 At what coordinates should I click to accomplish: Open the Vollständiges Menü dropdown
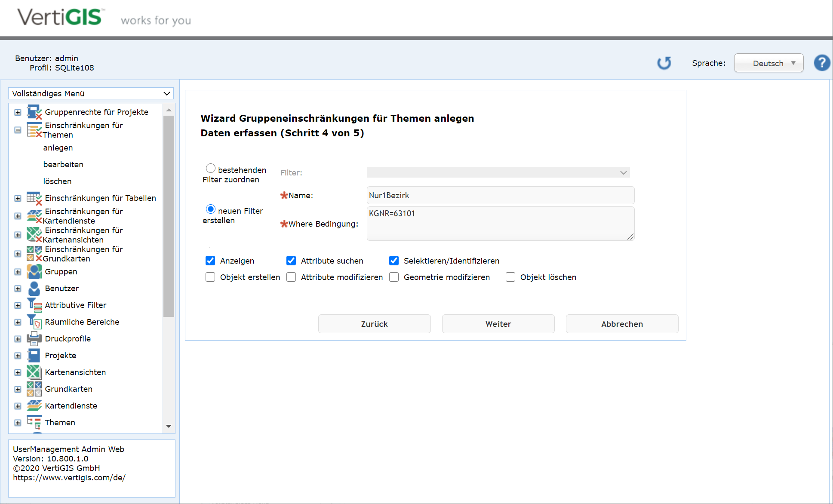coord(91,94)
